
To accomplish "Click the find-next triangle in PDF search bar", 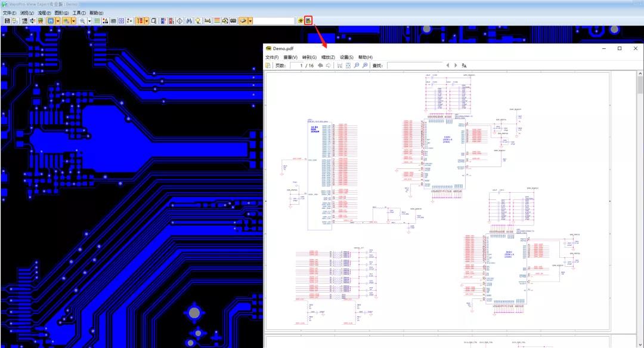I will (x=456, y=66).
